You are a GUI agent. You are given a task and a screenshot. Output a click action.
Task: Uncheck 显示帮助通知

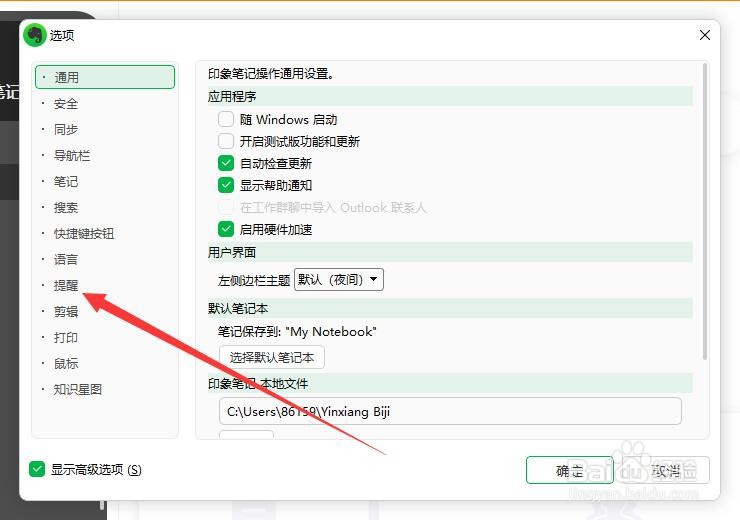tap(226, 185)
